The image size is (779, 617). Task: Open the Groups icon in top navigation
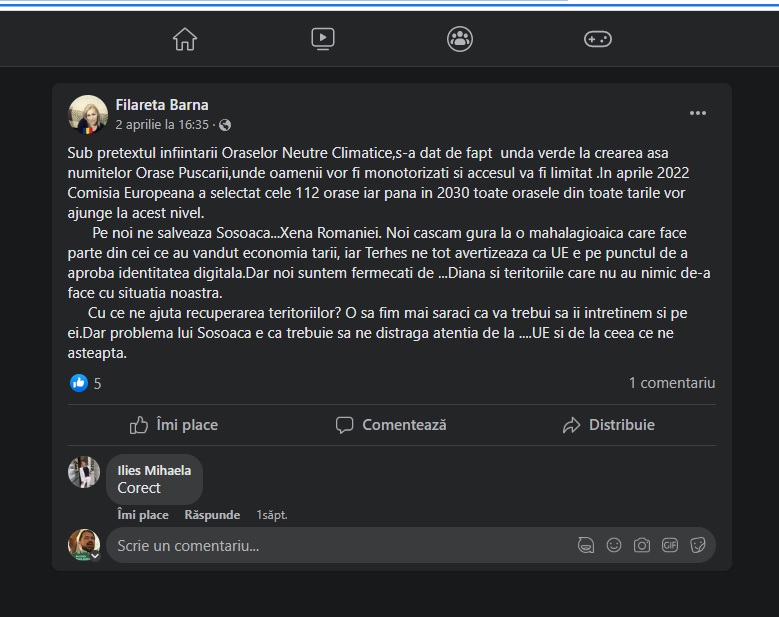click(x=460, y=39)
